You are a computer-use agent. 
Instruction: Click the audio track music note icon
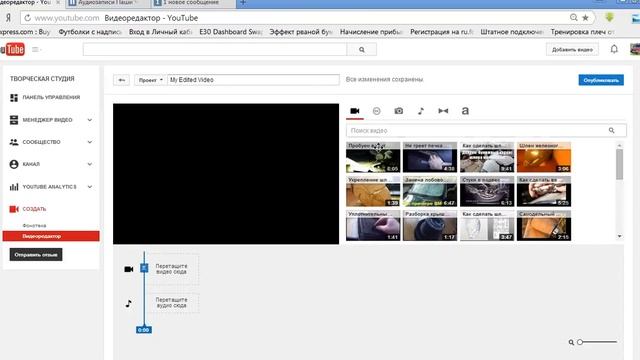(x=129, y=303)
